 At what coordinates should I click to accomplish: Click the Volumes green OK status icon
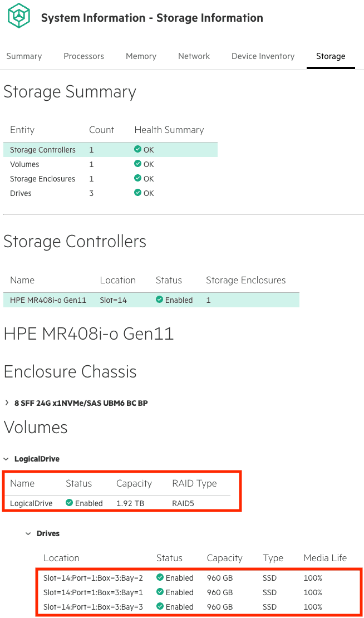[137, 164]
